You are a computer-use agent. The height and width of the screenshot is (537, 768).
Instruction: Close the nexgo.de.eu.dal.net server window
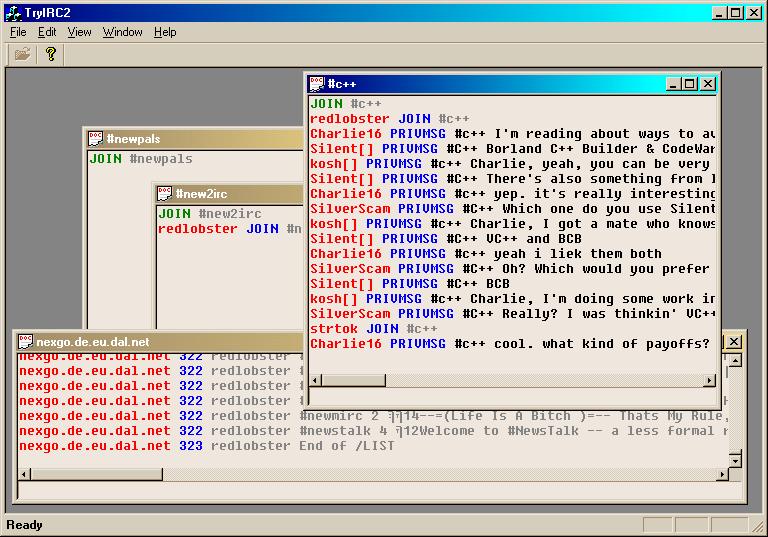pyautogui.click(x=734, y=342)
